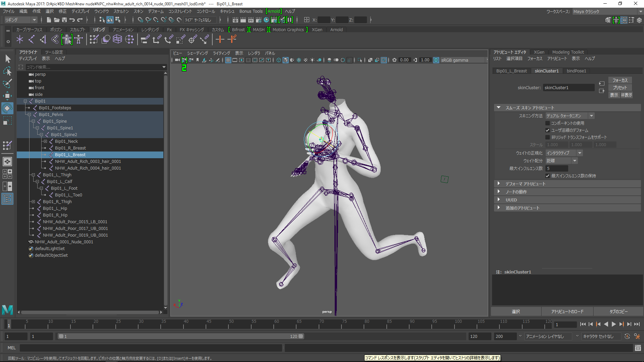Click the Save scene icon

64,20
